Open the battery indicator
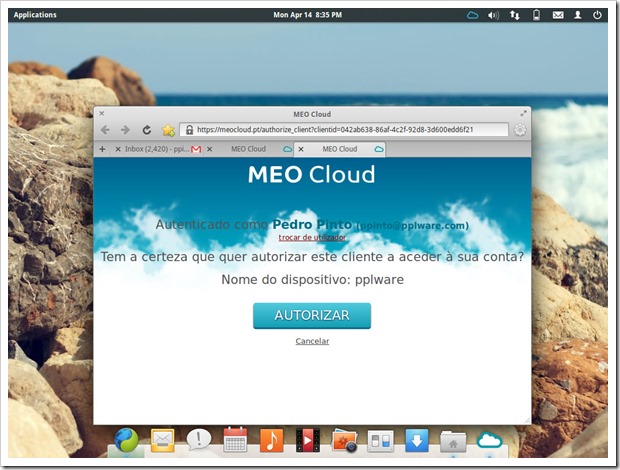Viewport: 620px width, 470px height. tap(536, 15)
